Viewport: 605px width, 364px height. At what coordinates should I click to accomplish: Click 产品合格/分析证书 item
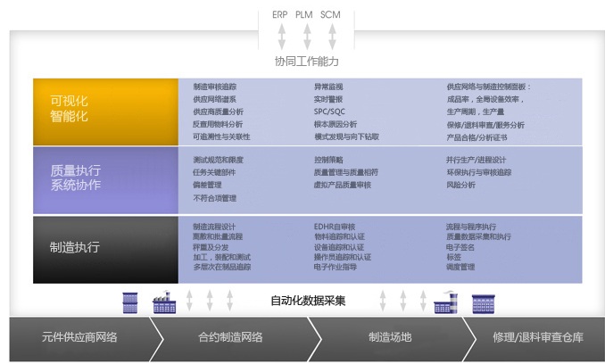point(477,137)
